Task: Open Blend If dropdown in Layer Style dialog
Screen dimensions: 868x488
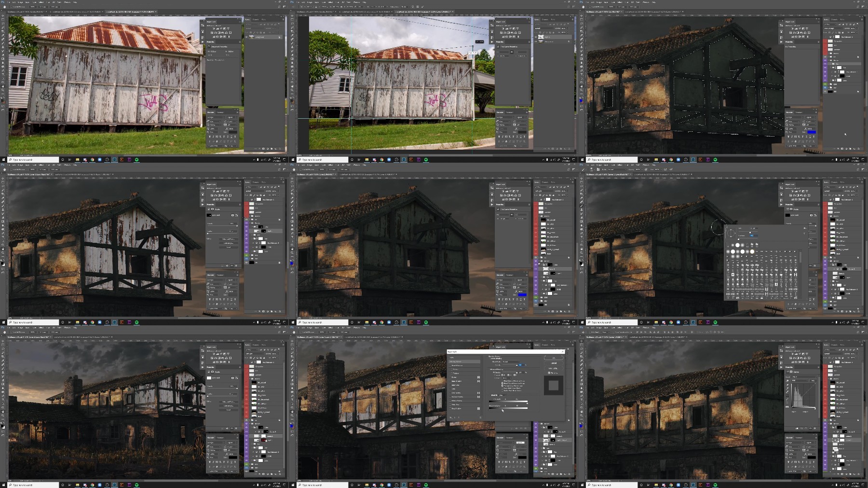Action: pyautogui.click(x=502, y=395)
